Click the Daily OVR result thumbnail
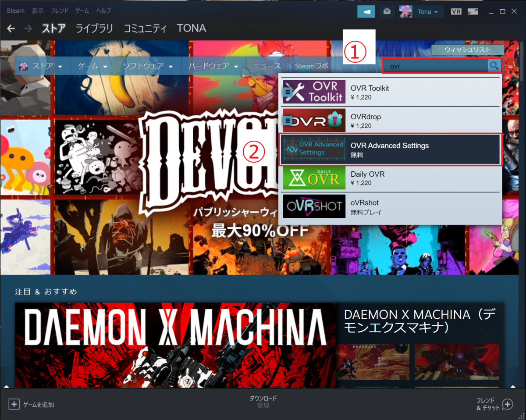Image resolution: width=526 pixels, height=420 pixels. (x=314, y=178)
